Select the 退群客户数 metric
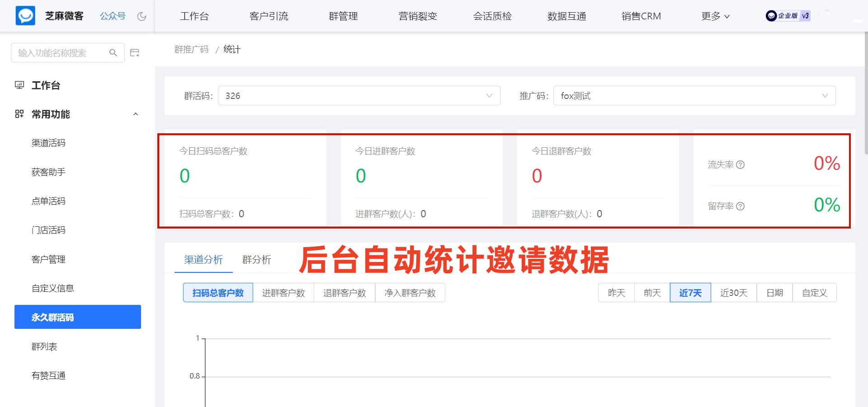868x407 pixels. [x=344, y=293]
